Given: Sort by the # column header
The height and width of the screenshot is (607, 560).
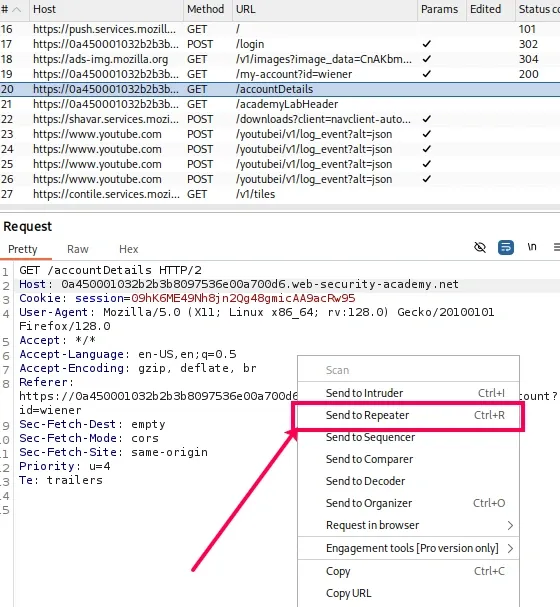Looking at the screenshot, I should click(12, 9).
